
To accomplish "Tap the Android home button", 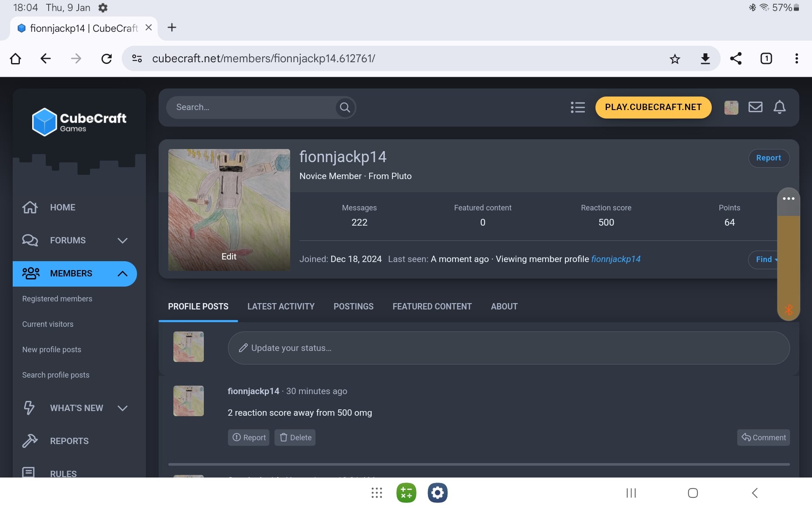I will coord(693,493).
